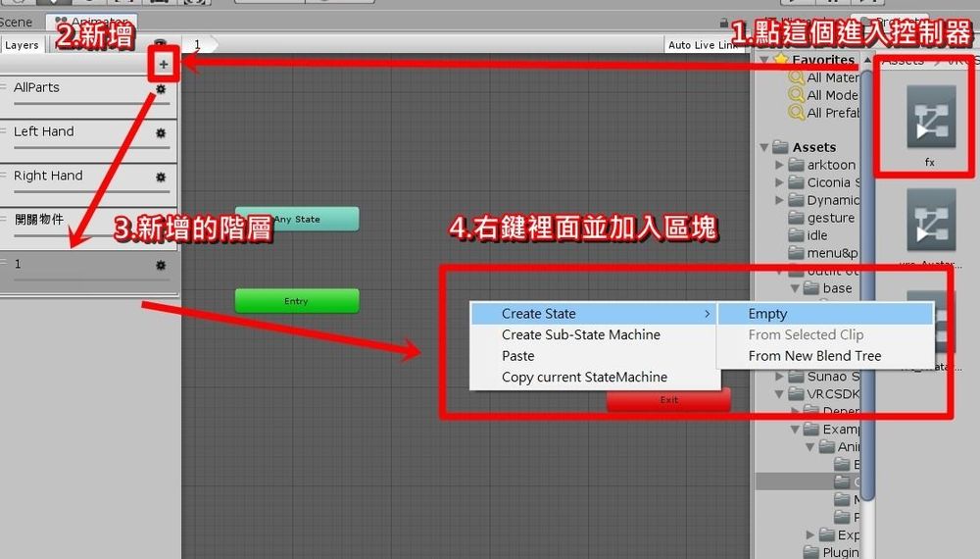This screenshot has height=559, width=980.
Task: Select the AllParts layer
Action: pos(89,96)
